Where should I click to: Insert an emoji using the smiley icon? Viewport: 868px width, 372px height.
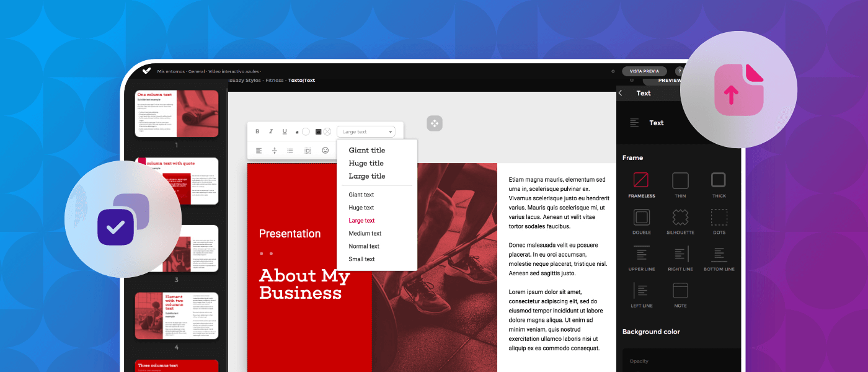click(324, 150)
